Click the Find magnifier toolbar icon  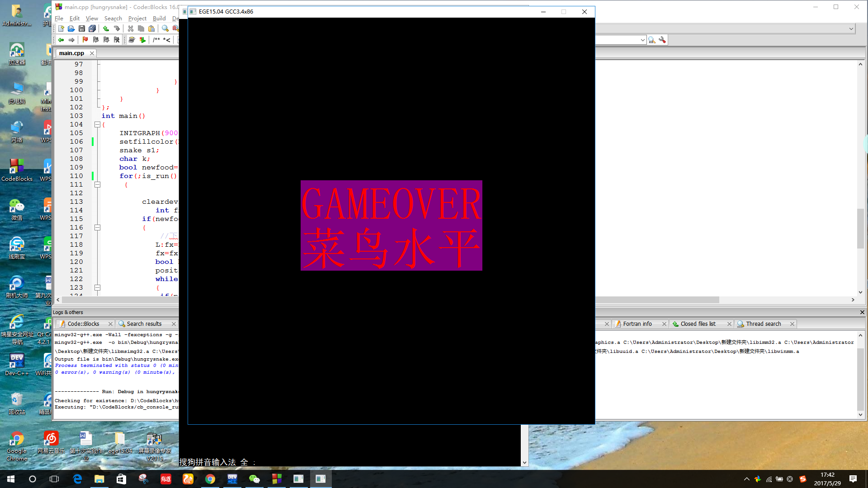point(165,28)
